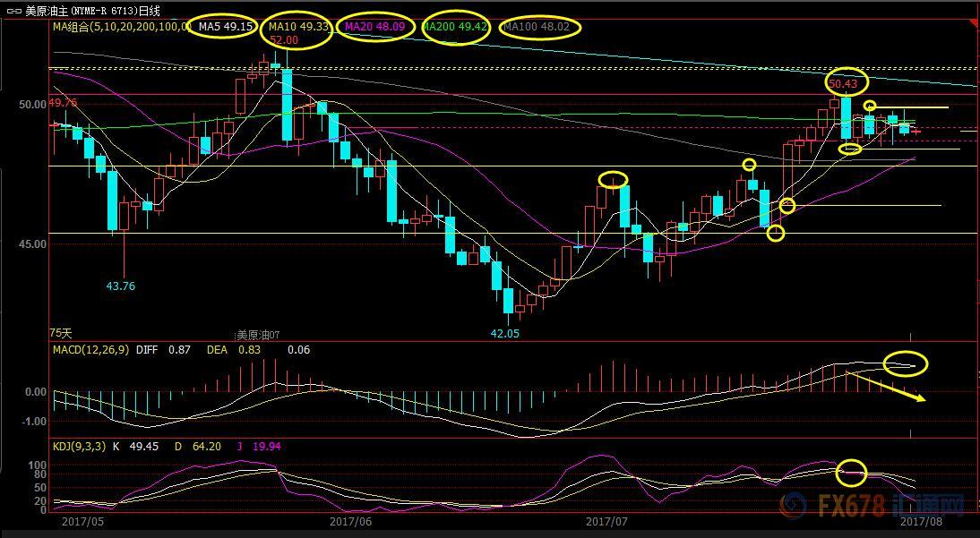
Task: Select the DEA 0.83 value
Action: pos(234,350)
